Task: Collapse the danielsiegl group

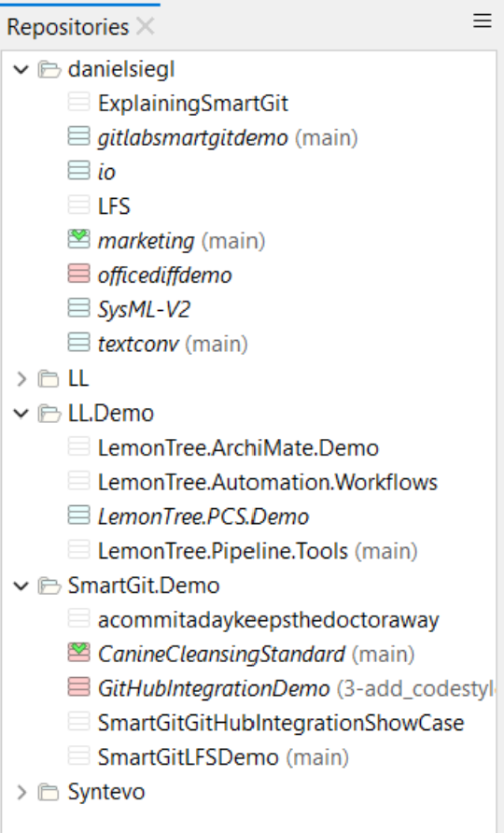Action: pyautogui.click(x=21, y=69)
